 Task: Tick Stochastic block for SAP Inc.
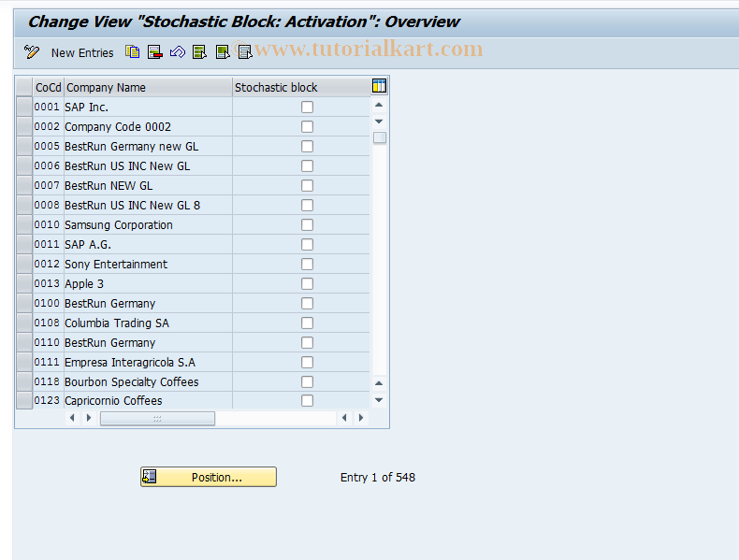[x=307, y=107]
